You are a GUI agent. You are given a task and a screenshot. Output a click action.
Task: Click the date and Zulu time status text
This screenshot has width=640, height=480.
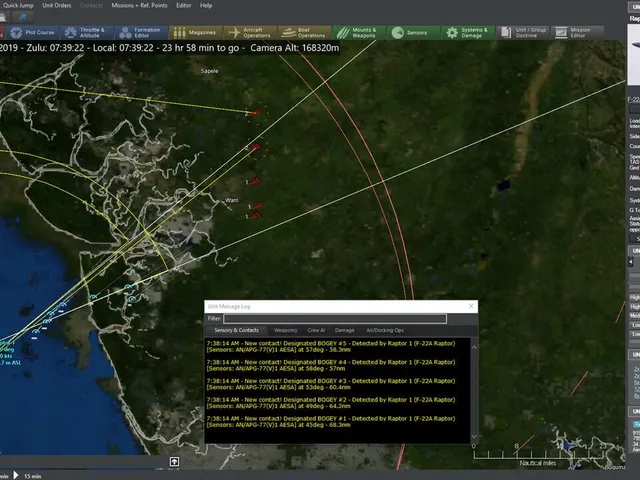coord(42,48)
